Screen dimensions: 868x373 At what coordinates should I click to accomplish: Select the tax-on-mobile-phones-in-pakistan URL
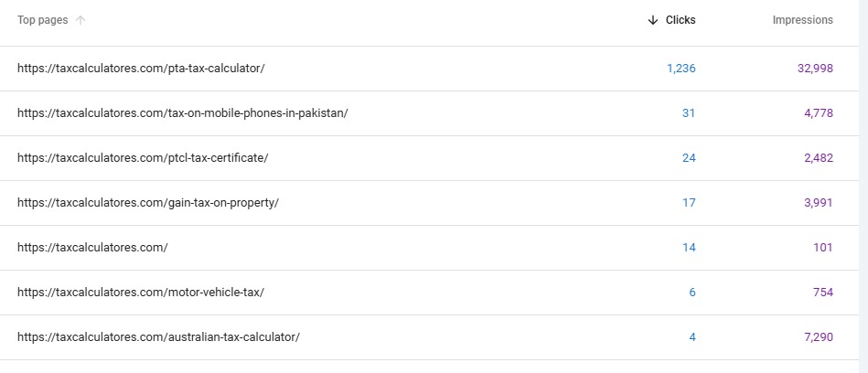(x=182, y=113)
